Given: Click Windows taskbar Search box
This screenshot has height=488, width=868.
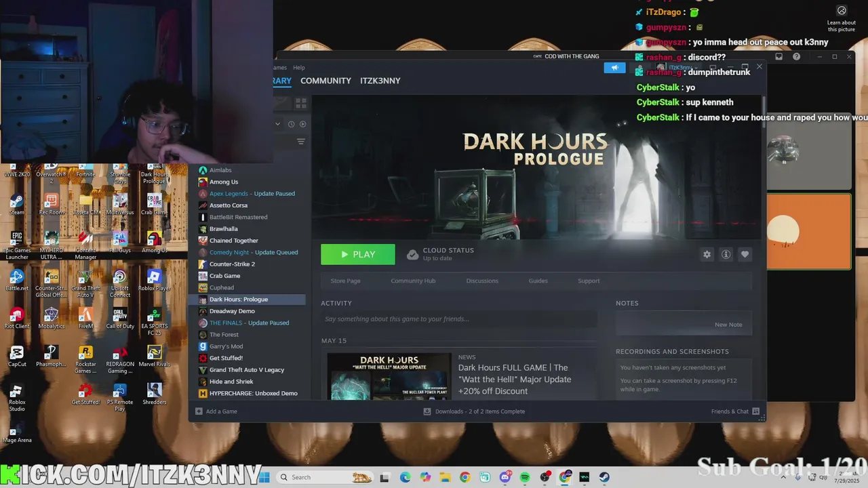Looking at the screenshot, I should click(325, 477).
